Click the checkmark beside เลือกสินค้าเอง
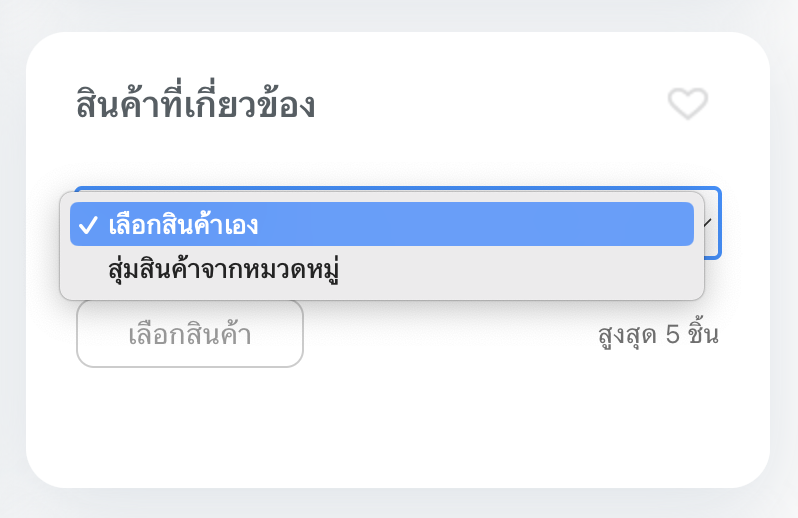 click(x=87, y=225)
